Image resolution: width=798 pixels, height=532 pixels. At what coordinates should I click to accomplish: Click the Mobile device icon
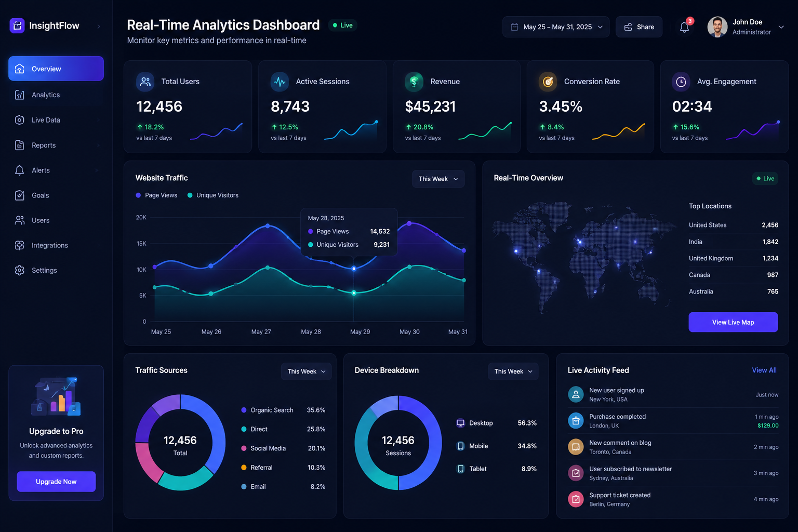click(460, 446)
